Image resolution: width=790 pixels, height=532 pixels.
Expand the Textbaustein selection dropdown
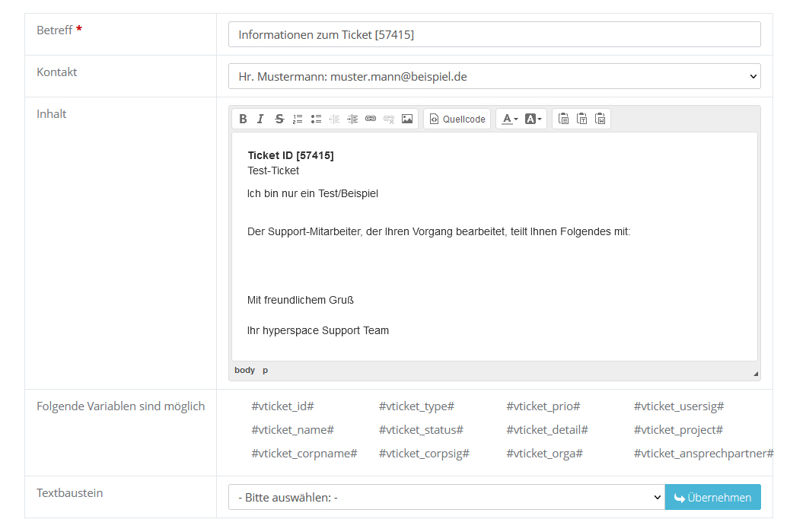(446, 497)
